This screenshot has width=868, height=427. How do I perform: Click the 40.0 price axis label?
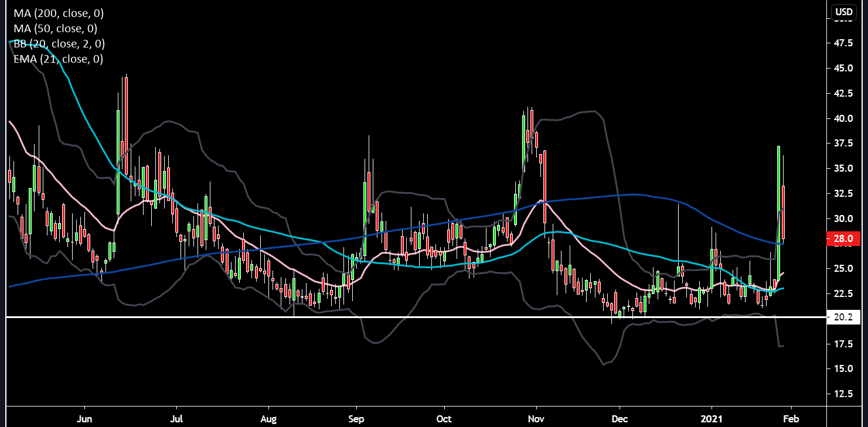tap(844, 118)
